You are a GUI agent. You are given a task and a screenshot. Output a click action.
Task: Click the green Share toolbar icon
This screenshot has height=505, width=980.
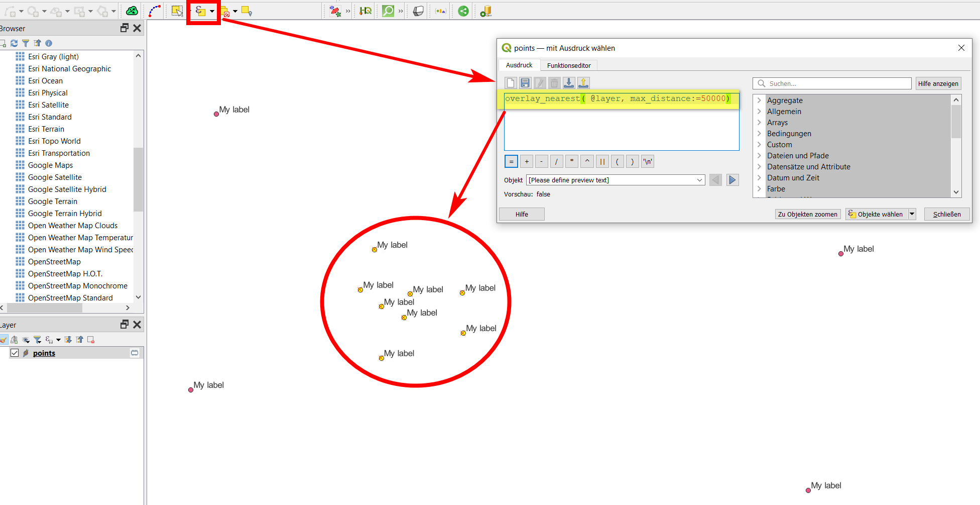[x=463, y=11]
